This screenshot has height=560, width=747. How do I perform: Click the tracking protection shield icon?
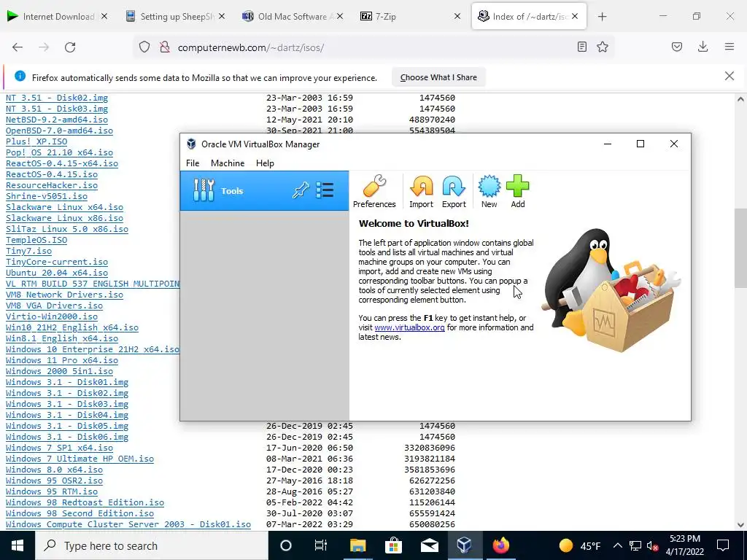pos(144,47)
